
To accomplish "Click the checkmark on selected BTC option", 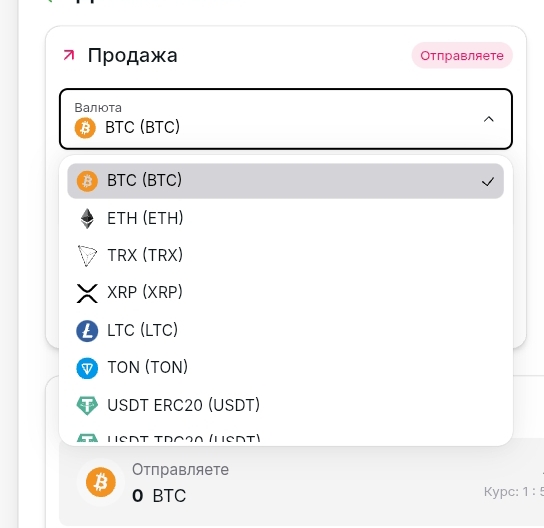I will pyautogui.click(x=488, y=182).
